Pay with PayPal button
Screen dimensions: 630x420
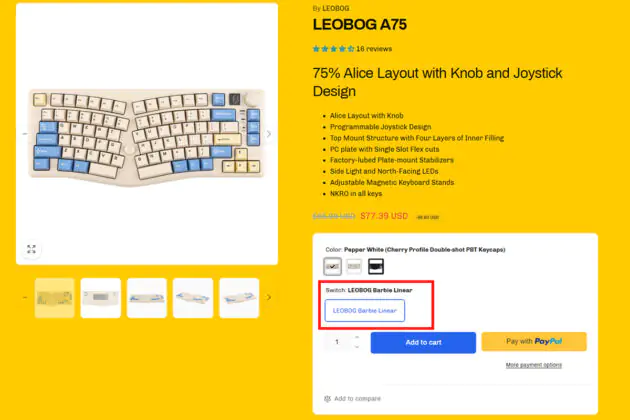coord(534,342)
